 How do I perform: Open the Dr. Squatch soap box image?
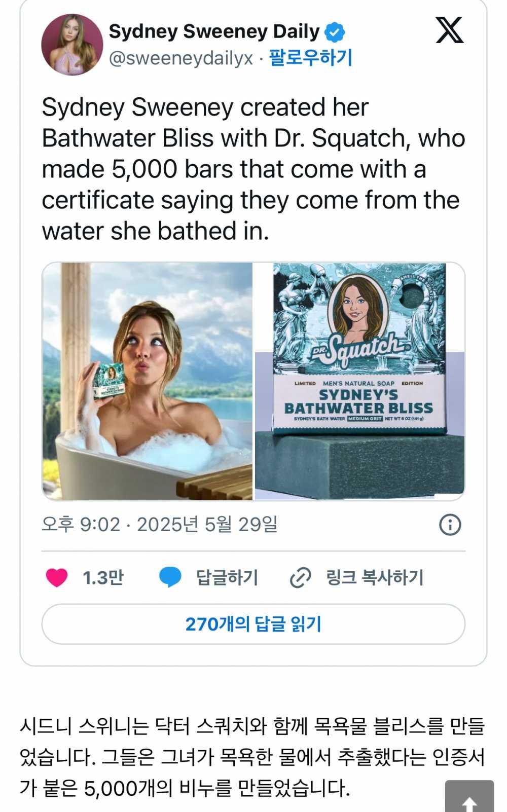pos(359,381)
